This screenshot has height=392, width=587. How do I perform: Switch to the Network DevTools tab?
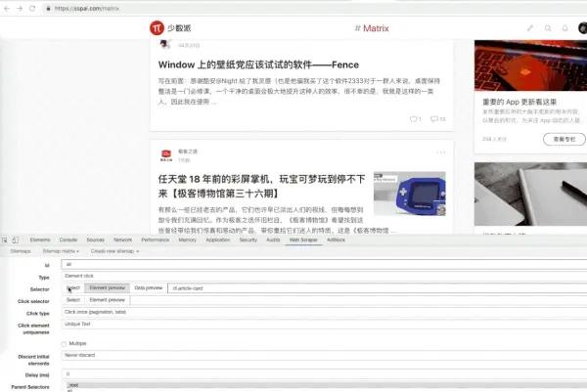pos(123,240)
